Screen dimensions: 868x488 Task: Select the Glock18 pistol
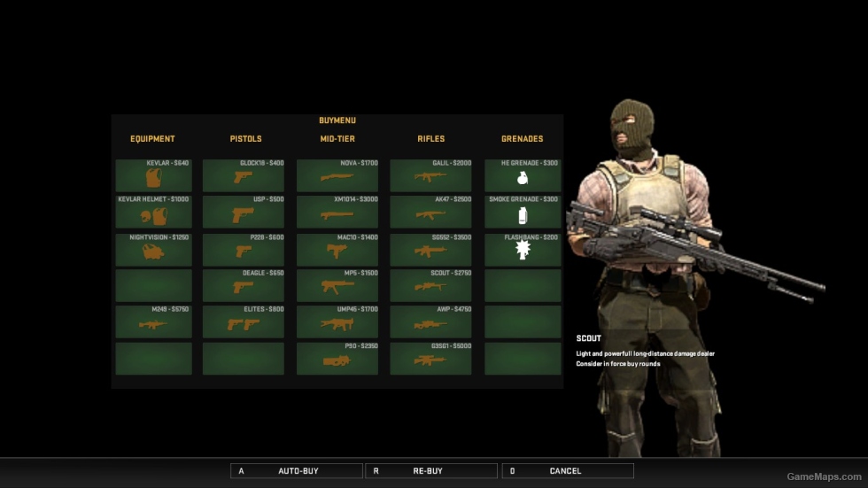(244, 175)
